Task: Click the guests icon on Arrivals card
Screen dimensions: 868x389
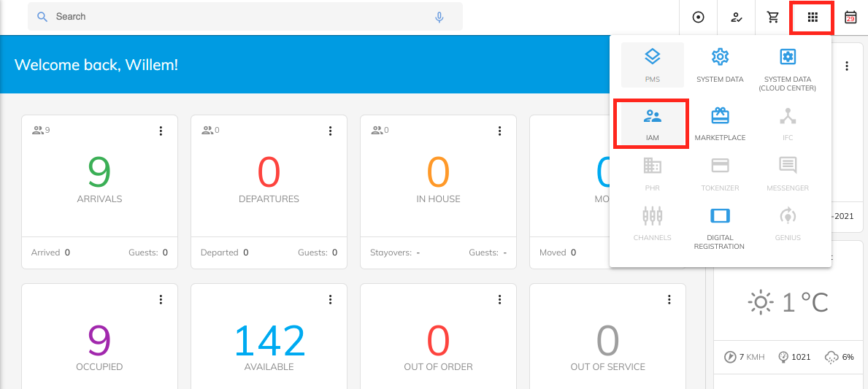Action: [38, 131]
